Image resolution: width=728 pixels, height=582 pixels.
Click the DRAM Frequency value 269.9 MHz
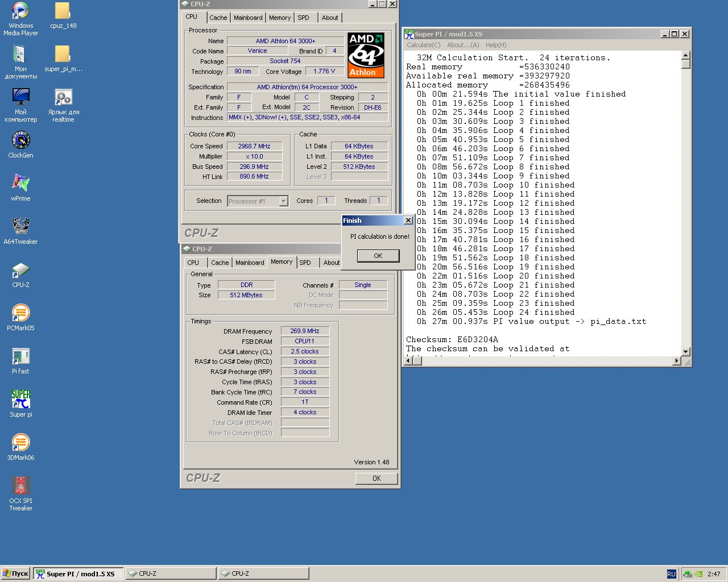305,331
